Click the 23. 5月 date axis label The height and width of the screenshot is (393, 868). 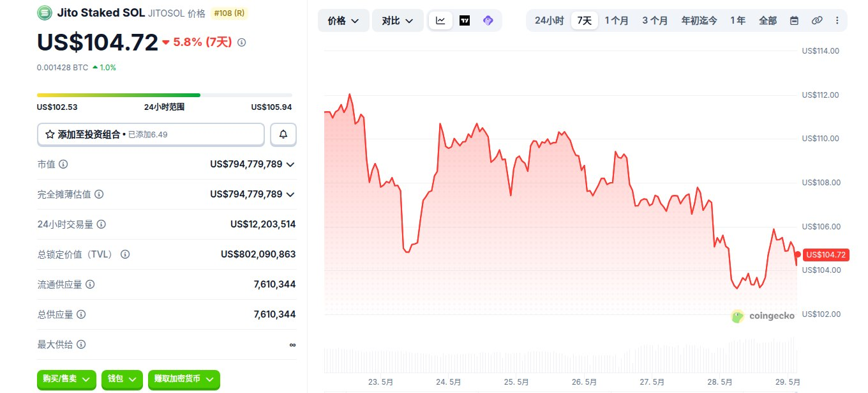pyautogui.click(x=380, y=381)
